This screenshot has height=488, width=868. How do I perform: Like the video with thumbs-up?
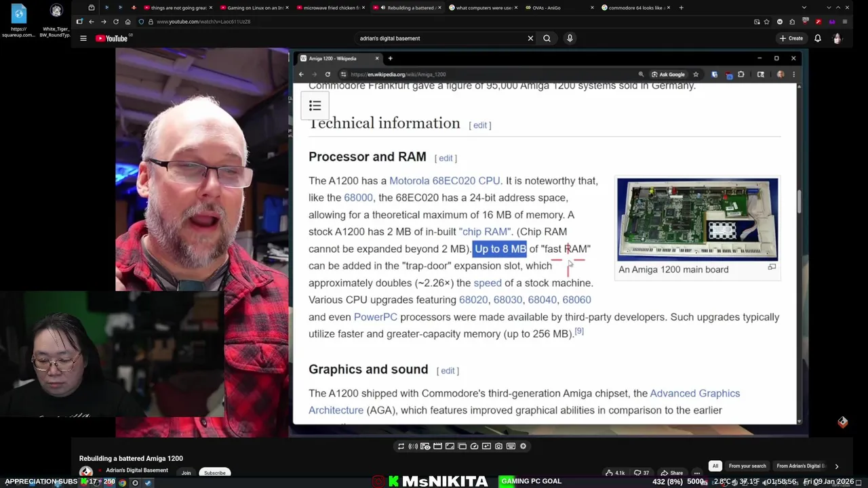pyautogui.click(x=615, y=472)
